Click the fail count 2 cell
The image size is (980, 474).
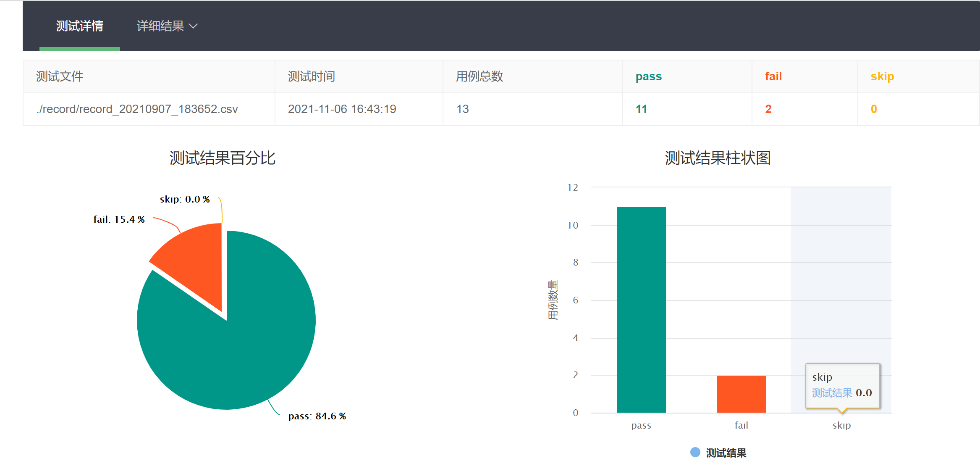(x=768, y=109)
